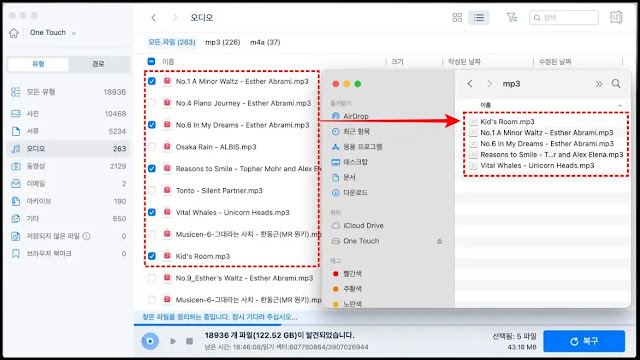Uncheck No.1 A Minor Waltz checkbox

[152, 81]
